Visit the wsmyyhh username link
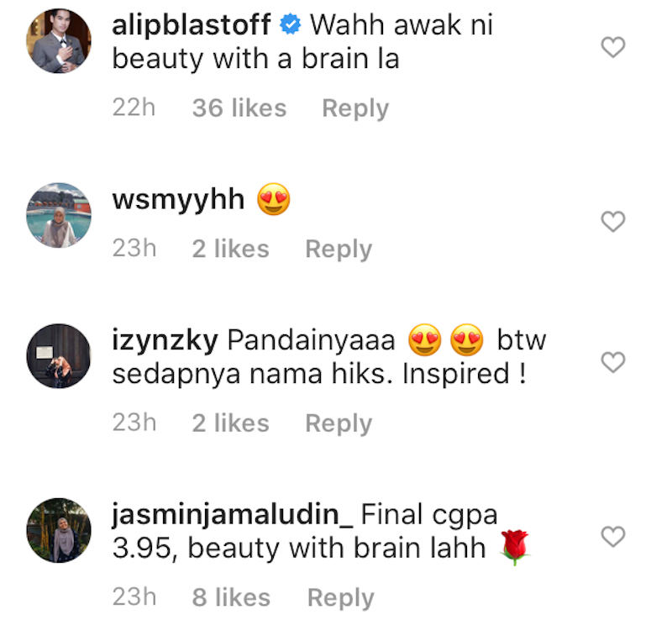 [178, 200]
